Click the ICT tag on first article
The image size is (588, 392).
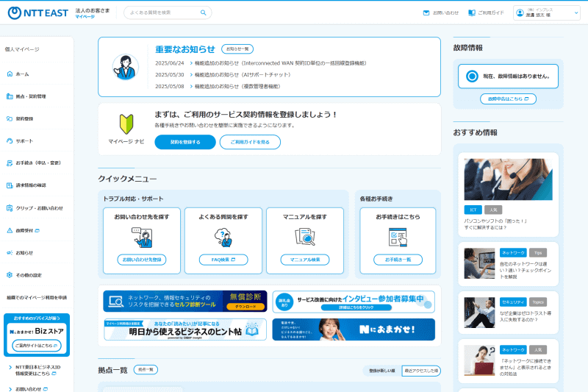(x=473, y=210)
